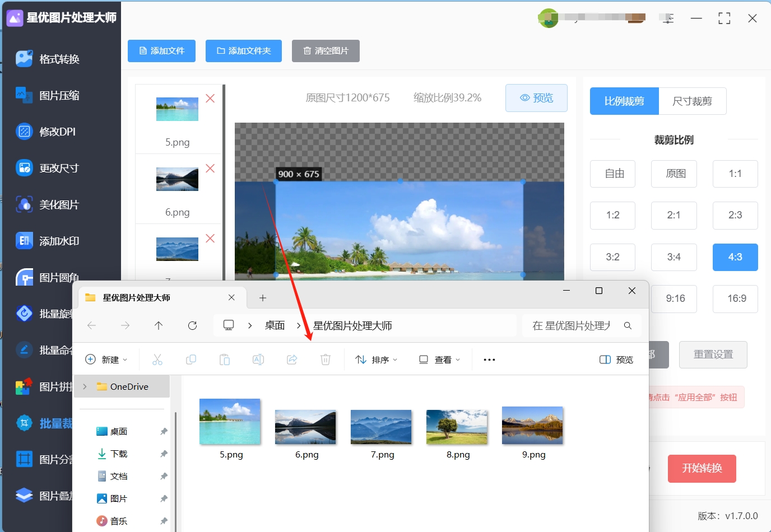Open the image collage puzzle icon
771x532 pixels.
tap(24, 386)
